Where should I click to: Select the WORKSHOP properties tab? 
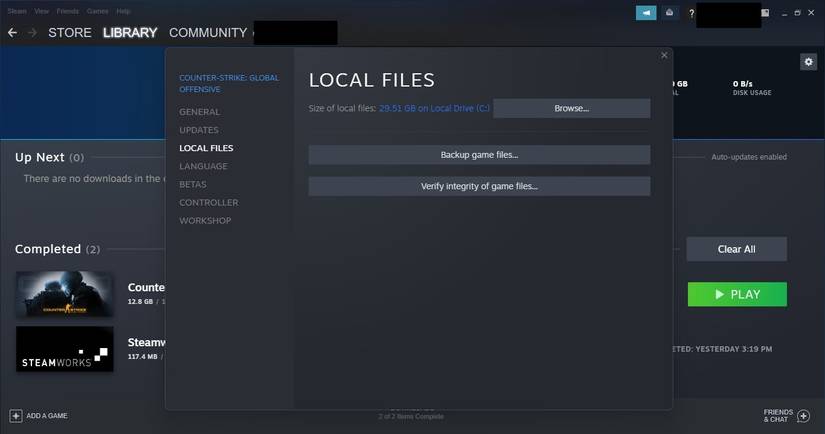tap(205, 221)
